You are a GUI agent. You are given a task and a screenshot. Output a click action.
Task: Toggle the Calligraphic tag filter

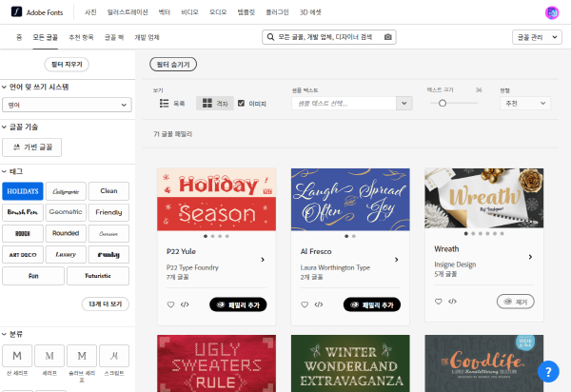(x=66, y=191)
